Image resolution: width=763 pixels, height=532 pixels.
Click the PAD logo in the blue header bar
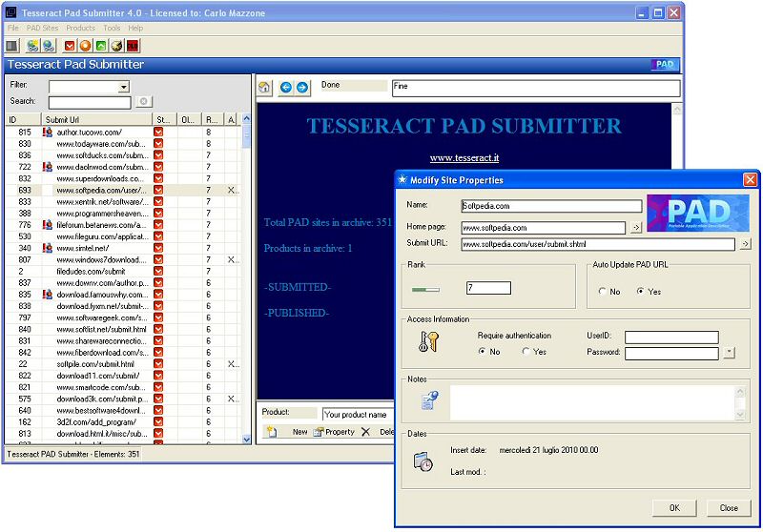664,64
